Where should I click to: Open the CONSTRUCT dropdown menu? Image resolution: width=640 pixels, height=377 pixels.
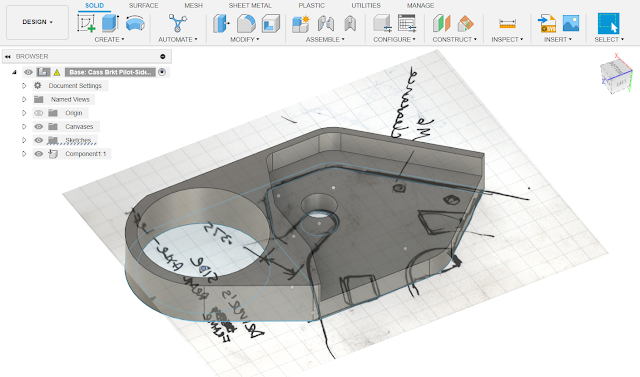[x=455, y=40]
